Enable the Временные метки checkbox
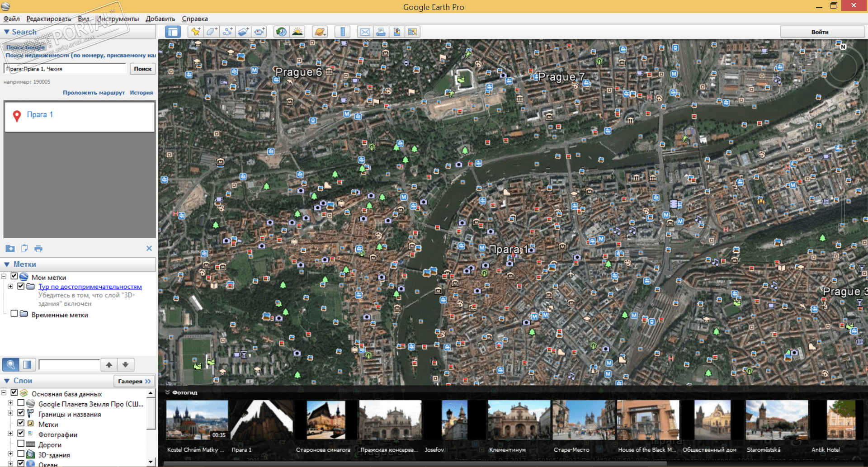This screenshot has height=467, width=868. pos(14,313)
